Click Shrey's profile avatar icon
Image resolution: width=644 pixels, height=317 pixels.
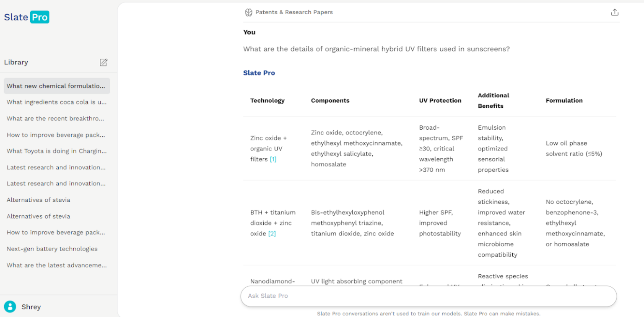coord(10,307)
